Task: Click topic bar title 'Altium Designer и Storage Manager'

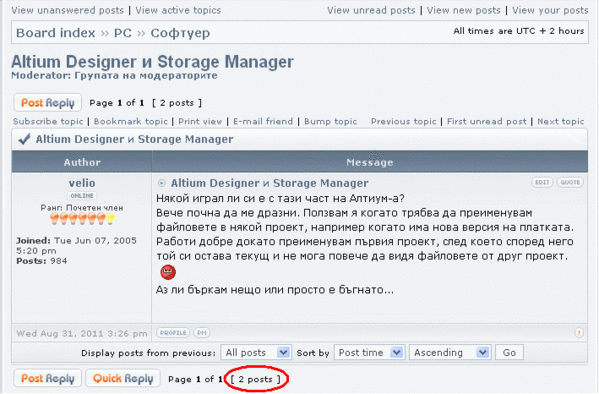Action: point(134,139)
